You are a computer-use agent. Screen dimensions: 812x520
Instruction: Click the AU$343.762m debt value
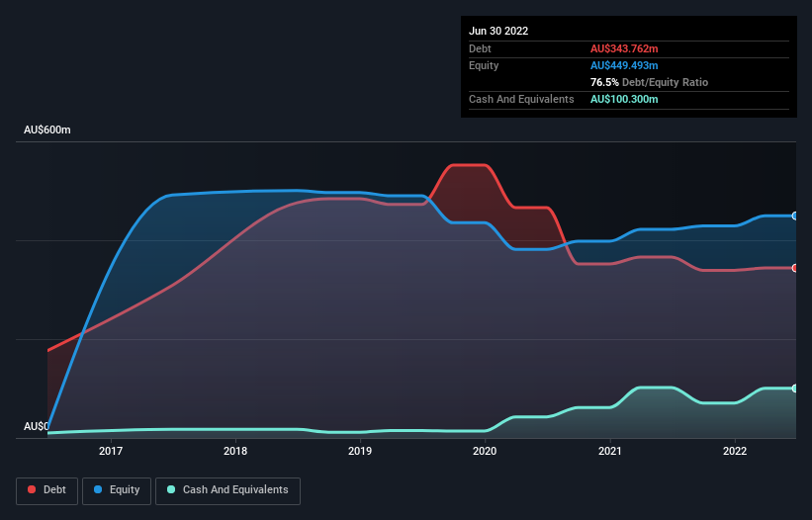click(624, 48)
